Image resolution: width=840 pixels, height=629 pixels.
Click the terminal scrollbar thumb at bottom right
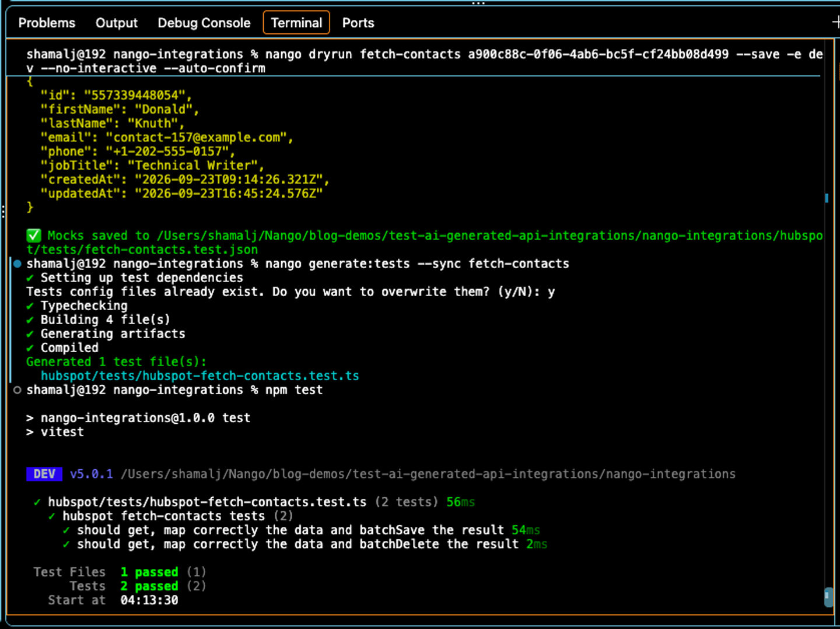[828, 597]
